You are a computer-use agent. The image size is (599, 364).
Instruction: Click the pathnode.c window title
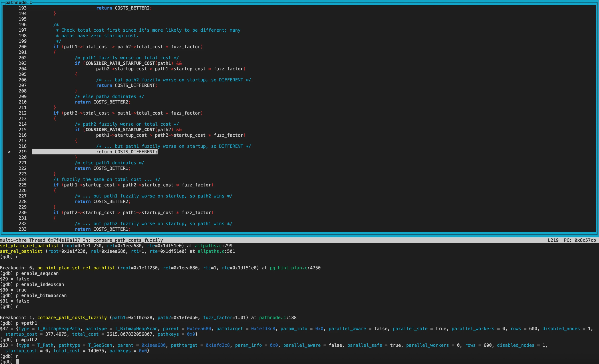(x=18, y=3)
